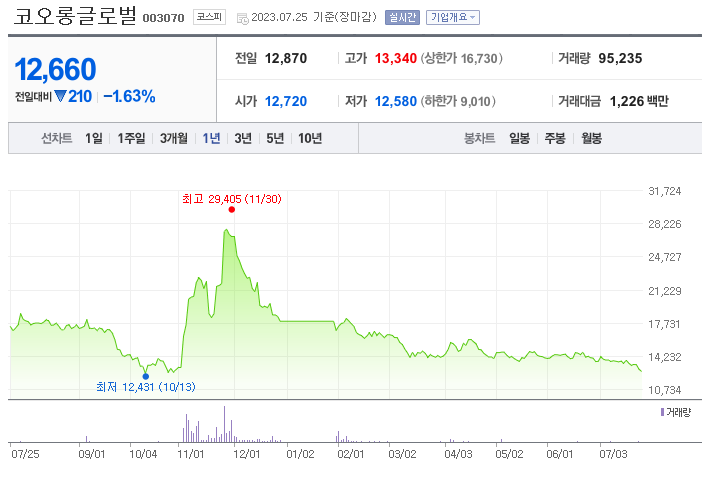Click the tallest volume bar near 12/01
The image size is (702, 481).
[224, 424]
